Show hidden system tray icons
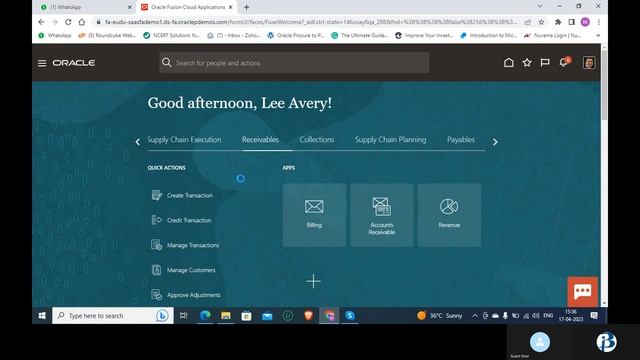Screen dimensions: 640x360 click(475, 316)
